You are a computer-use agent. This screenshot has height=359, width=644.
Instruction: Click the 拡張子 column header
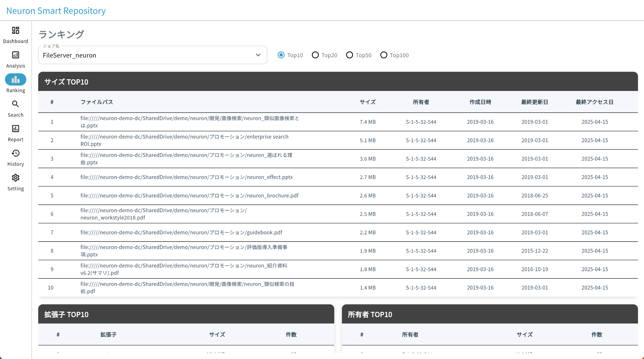(x=108, y=334)
